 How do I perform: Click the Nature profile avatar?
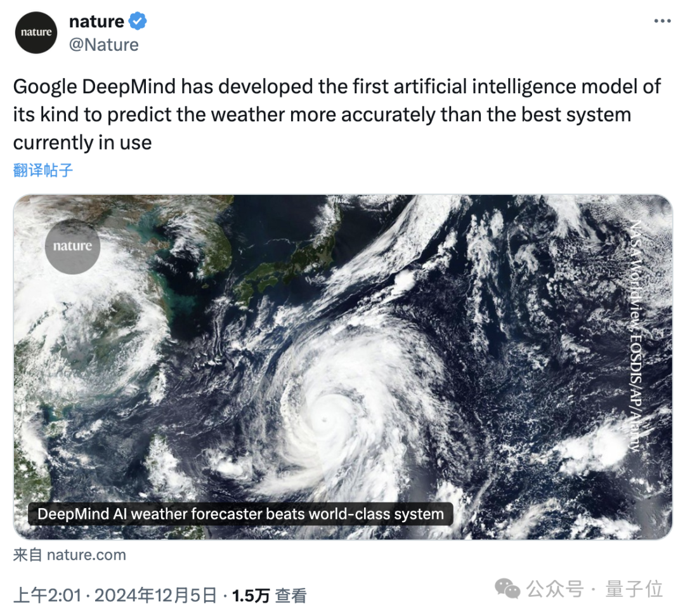(37, 32)
